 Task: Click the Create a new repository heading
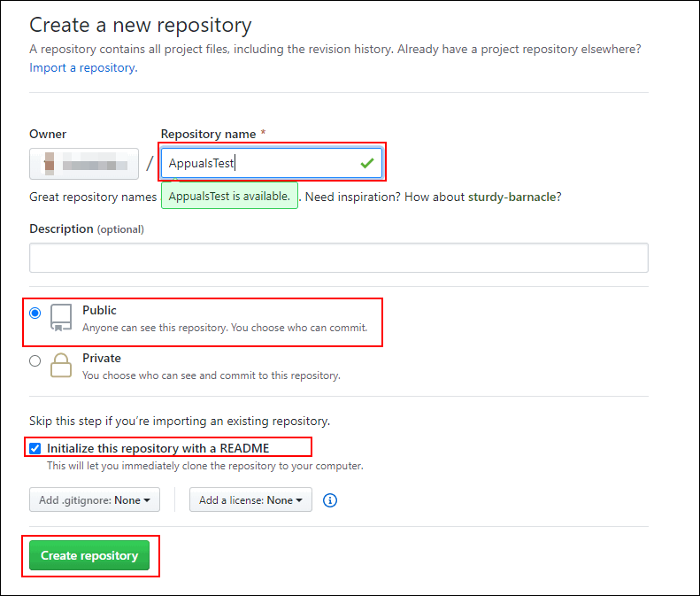pyautogui.click(x=141, y=26)
